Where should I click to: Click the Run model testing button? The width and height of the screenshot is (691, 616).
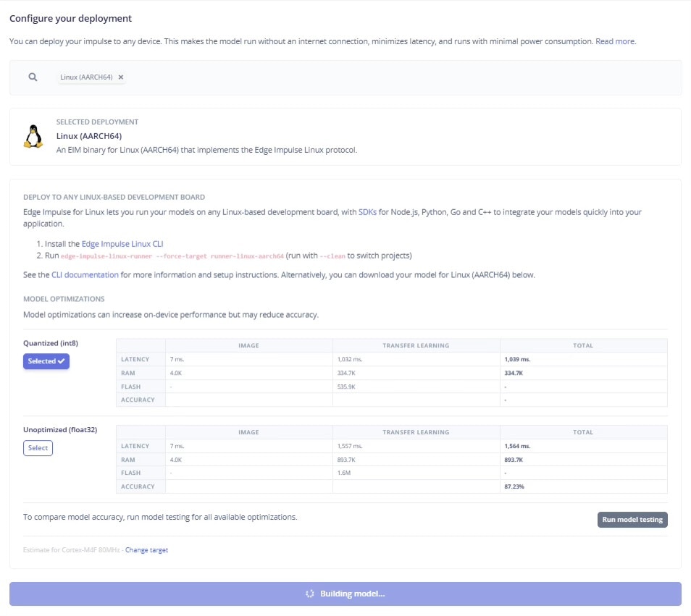tap(632, 520)
